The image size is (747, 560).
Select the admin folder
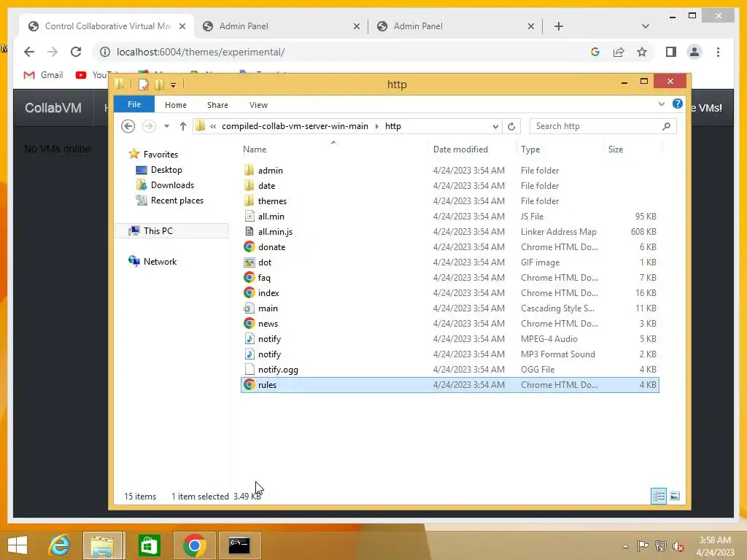270,171
